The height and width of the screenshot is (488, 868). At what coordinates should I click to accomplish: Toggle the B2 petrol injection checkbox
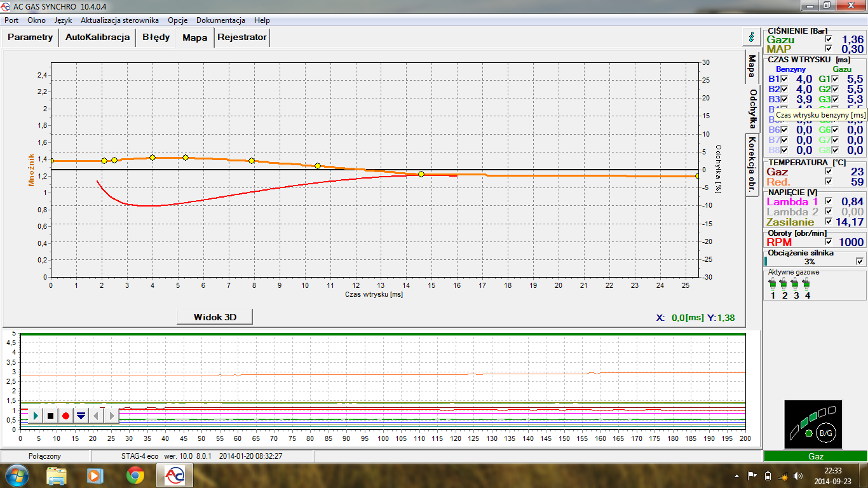click(784, 89)
